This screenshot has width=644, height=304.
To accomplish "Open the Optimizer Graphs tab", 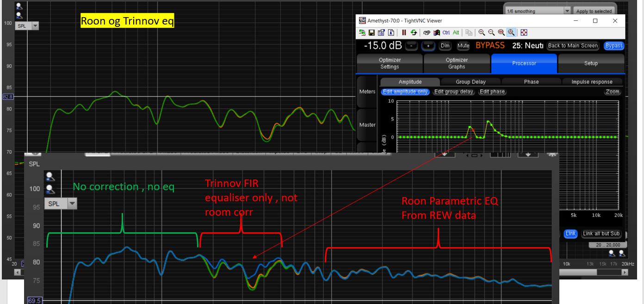I will point(457,63).
